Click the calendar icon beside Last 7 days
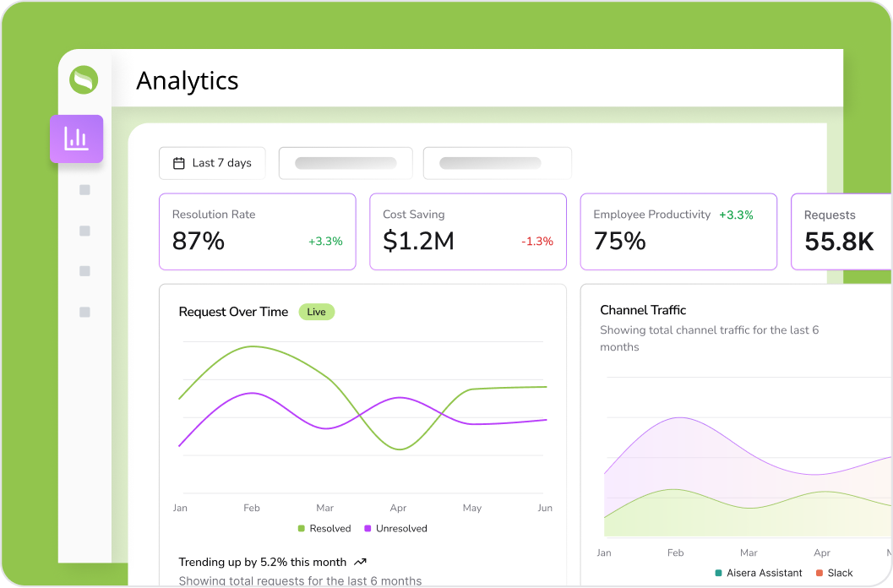 pos(178,163)
